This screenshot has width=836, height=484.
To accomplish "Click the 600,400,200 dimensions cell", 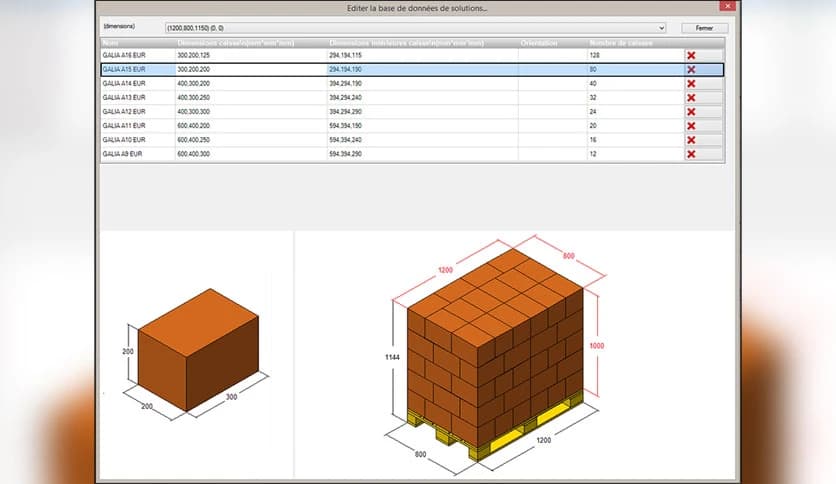I will pyautogui.click(x=251, y=126).
